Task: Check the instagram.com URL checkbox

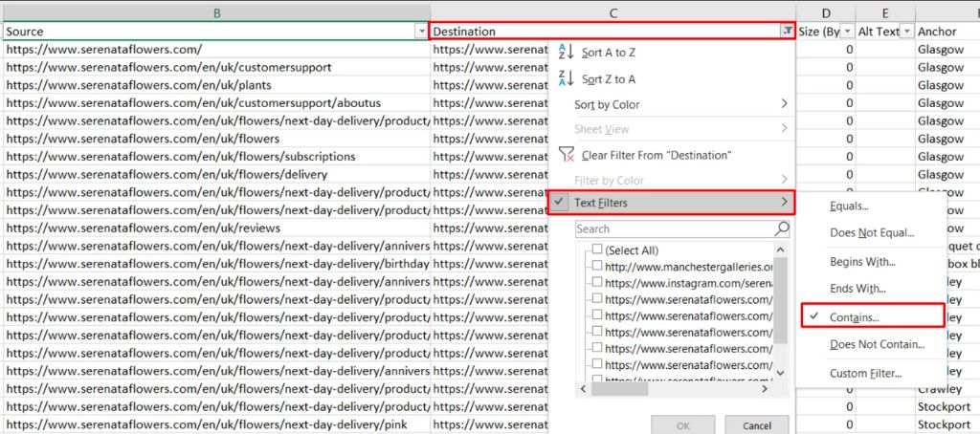Action: coord(598,283)
